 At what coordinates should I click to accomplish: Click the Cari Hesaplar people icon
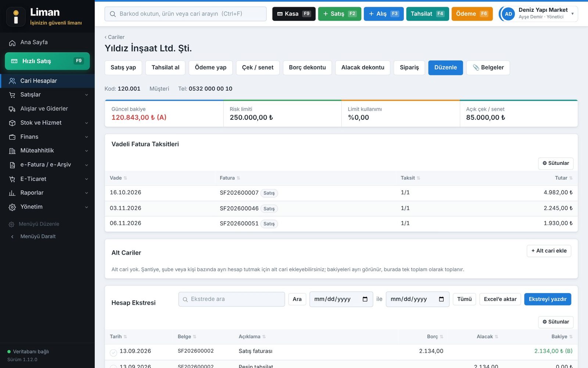tap(12, 81)
